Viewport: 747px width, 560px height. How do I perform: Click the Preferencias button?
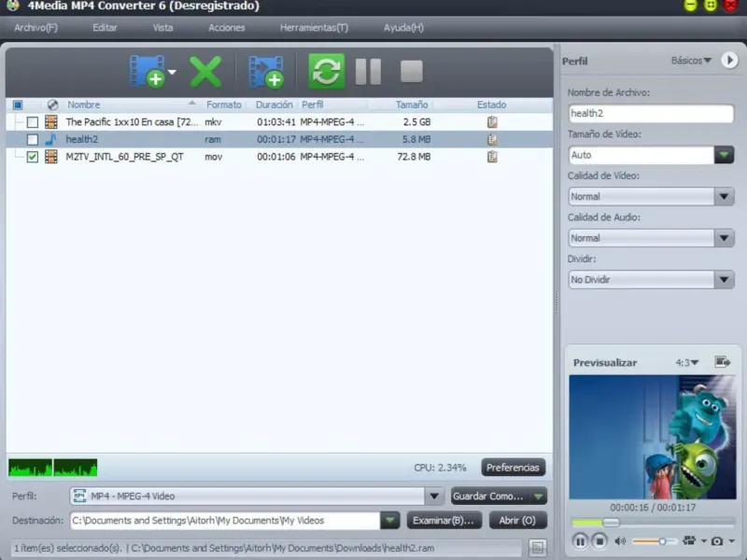click(513, 468)
